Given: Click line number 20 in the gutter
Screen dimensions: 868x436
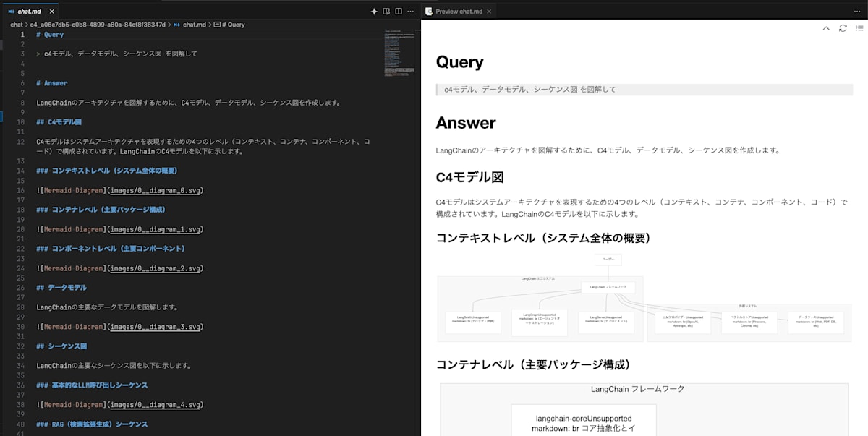Looking at the screenshot, I should click(x=21, y=229).
